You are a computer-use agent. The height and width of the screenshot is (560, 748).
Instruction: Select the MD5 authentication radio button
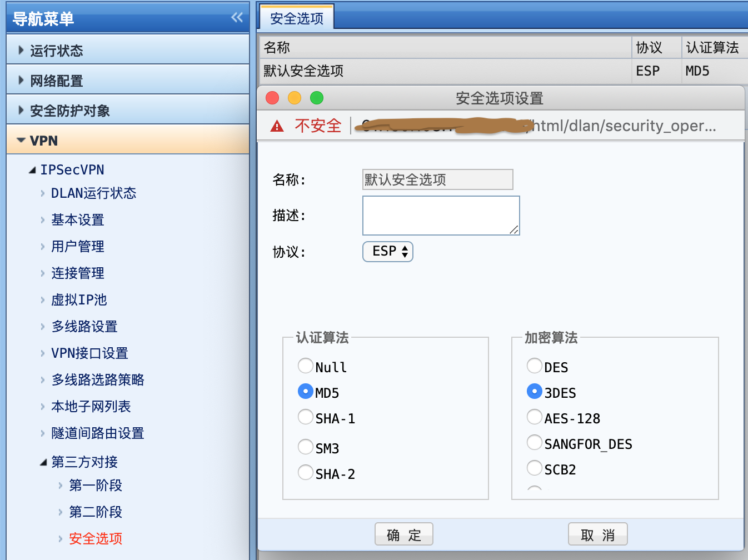[306, 392]
